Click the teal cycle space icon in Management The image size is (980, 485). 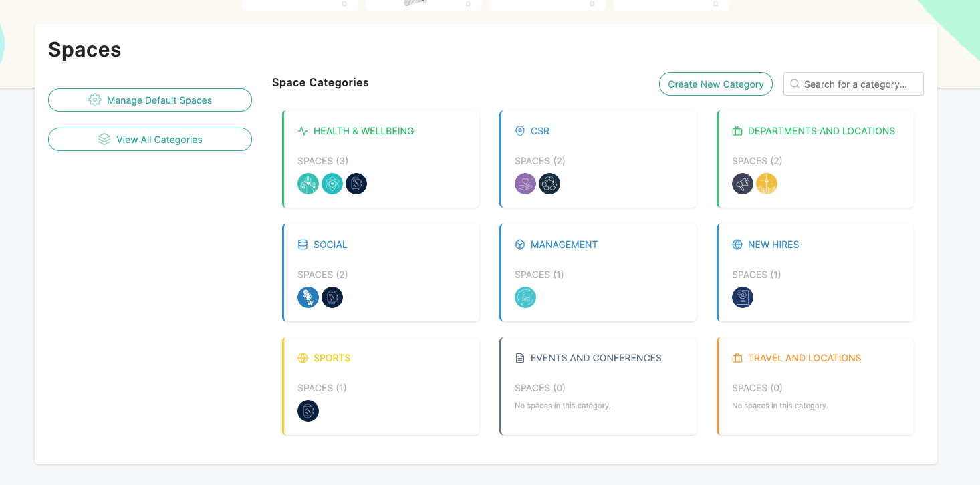(x=525, y=297)
